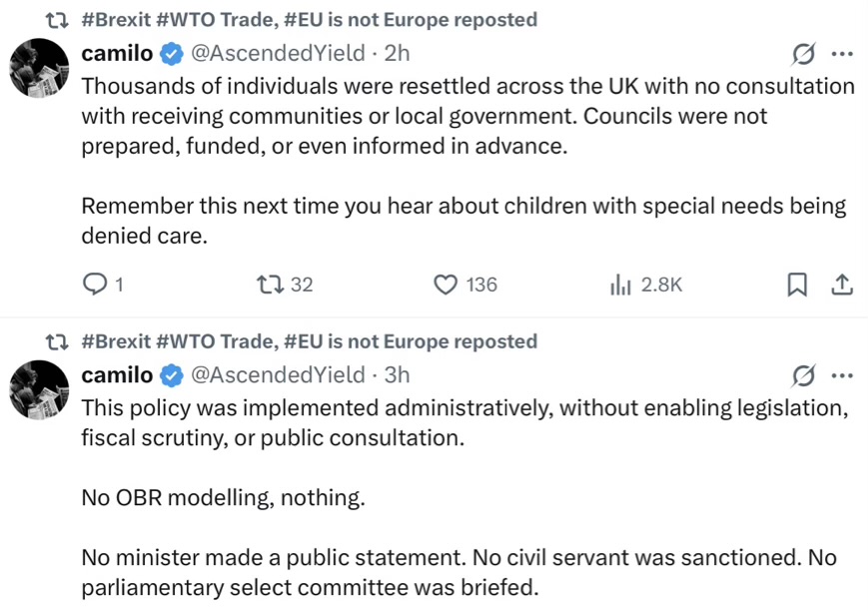Screen dimensions: 868x611
Task: Click Grok icon on the 3h post
Action: 803,375
